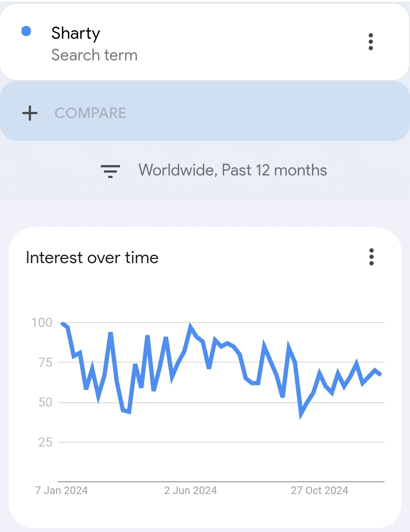Tap the filter icon next to Worldwide
Screen dimensions: 410x532
pyautogui.click(x=110, y=171)
